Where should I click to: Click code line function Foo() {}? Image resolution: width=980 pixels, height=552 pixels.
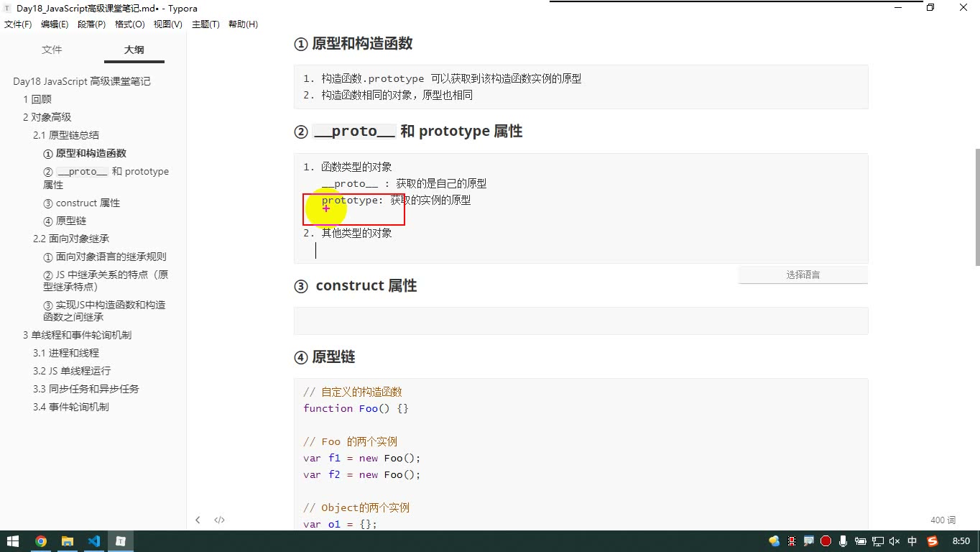tap(356, 408)
